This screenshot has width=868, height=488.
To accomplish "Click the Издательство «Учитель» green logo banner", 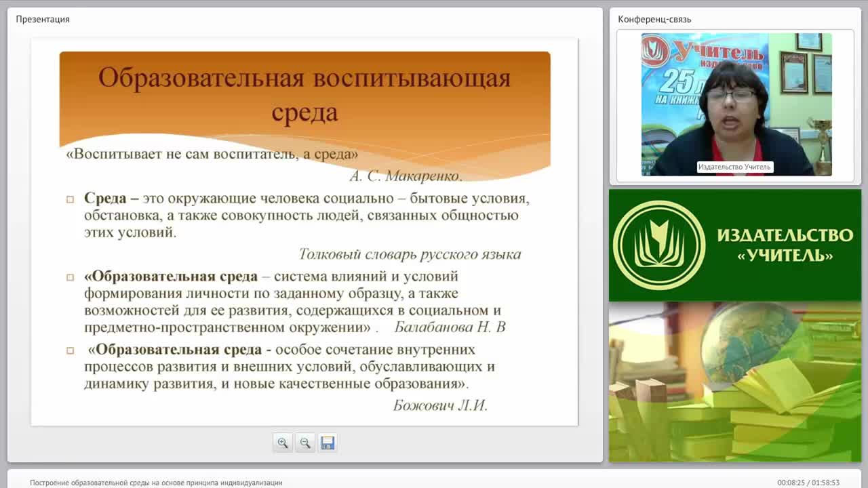I will click(735, 245).
